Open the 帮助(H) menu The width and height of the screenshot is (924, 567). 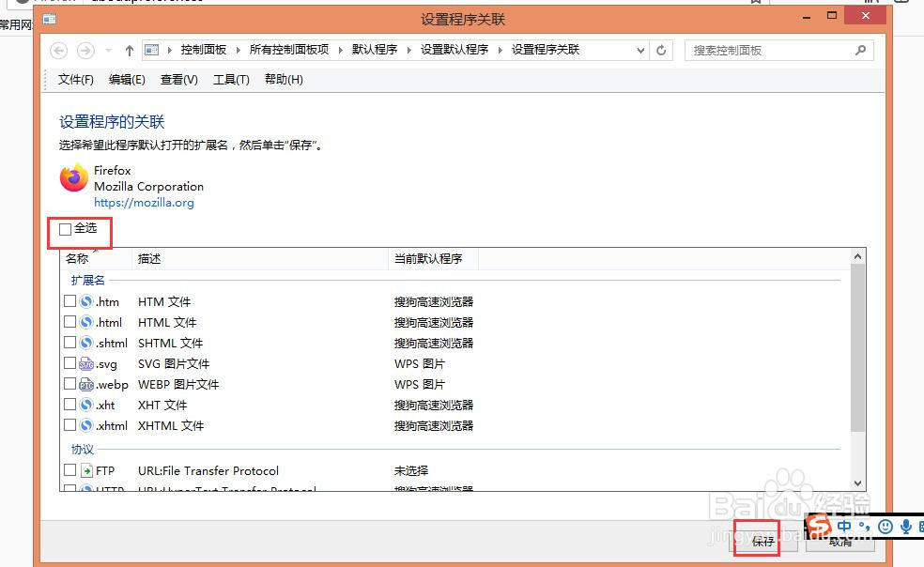click(x=284, y=80)
